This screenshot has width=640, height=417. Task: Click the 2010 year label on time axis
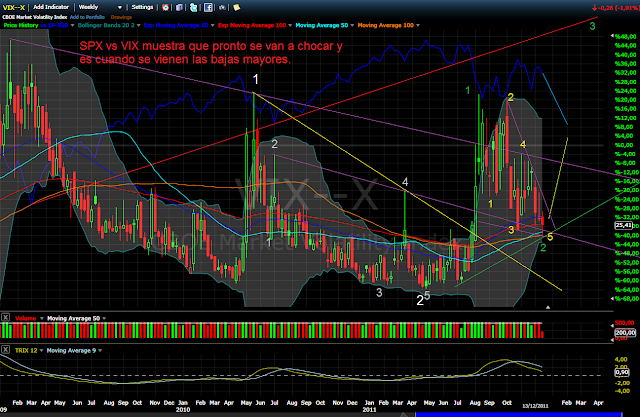pyautogui.click(x=183, y=409)
